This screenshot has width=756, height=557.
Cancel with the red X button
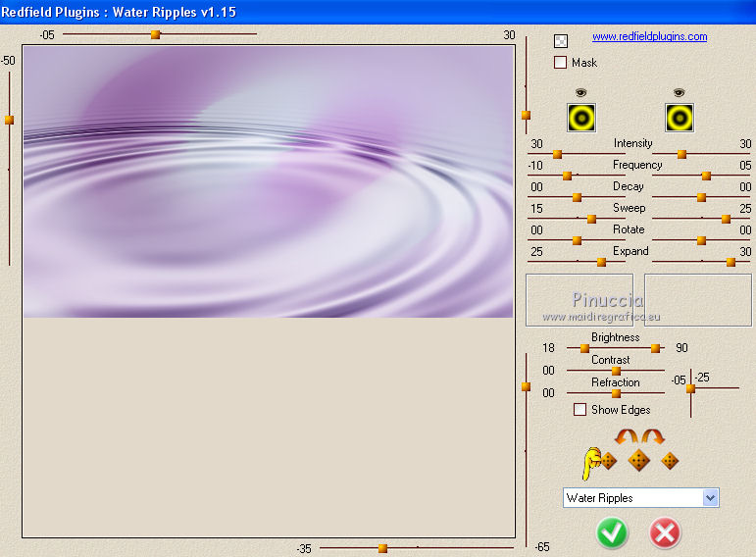click(x=665, y=532)
